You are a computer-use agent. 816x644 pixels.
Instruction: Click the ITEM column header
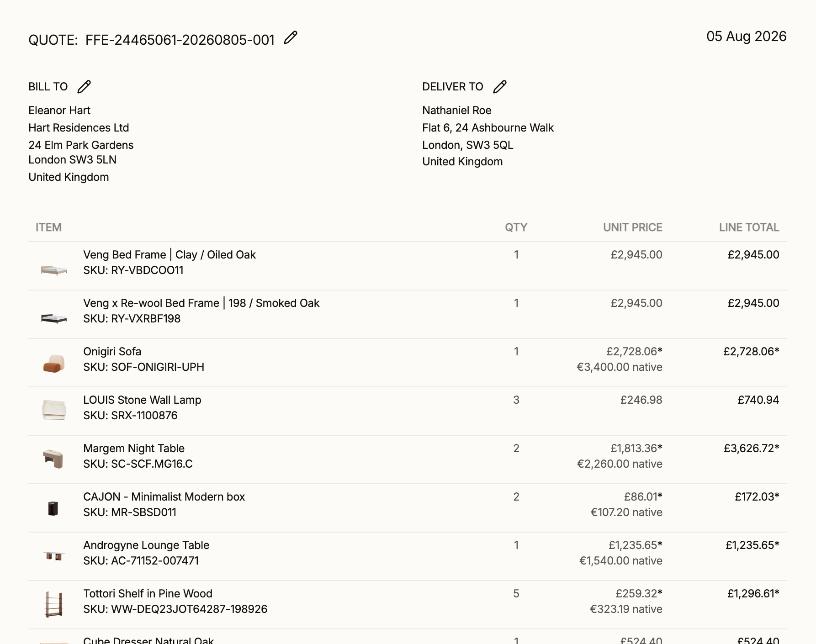pos(48,227)
